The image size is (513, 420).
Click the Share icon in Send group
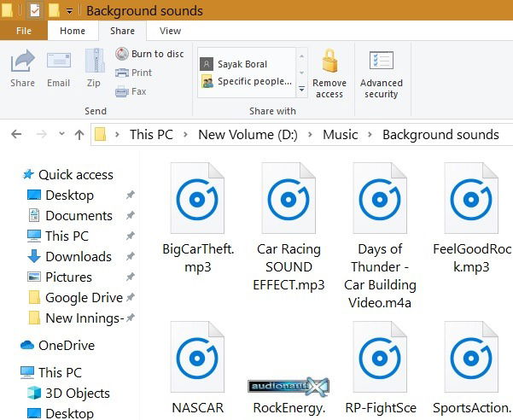22,61
